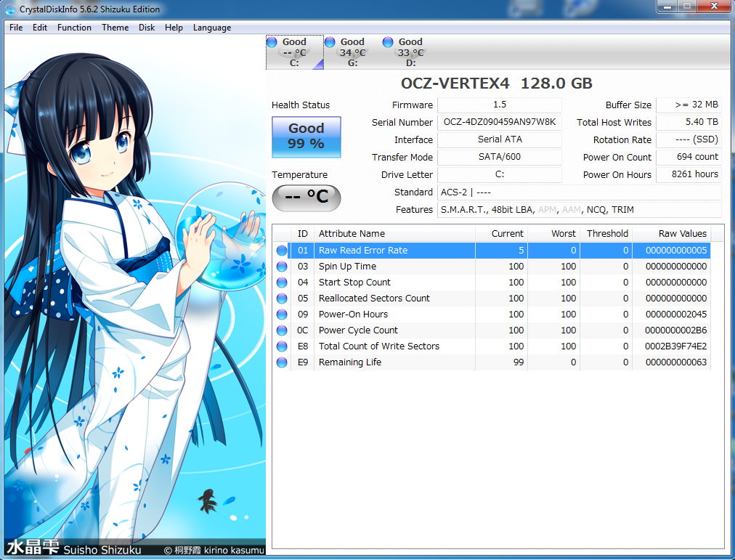Click the Power On Count 694 count field
Image resolution: width=735 pixels, height=560 pixels.
(689, 157)
